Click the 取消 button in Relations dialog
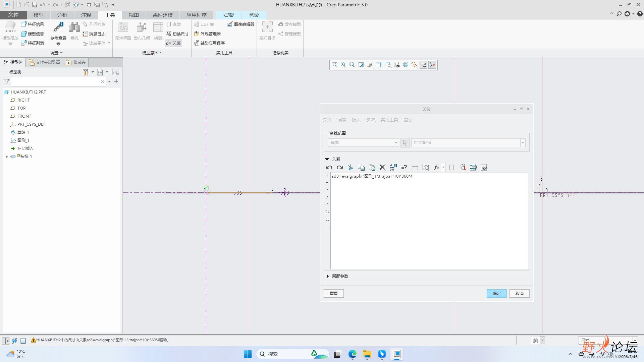This screenshot has width=644, height=362. click(519, 294)
